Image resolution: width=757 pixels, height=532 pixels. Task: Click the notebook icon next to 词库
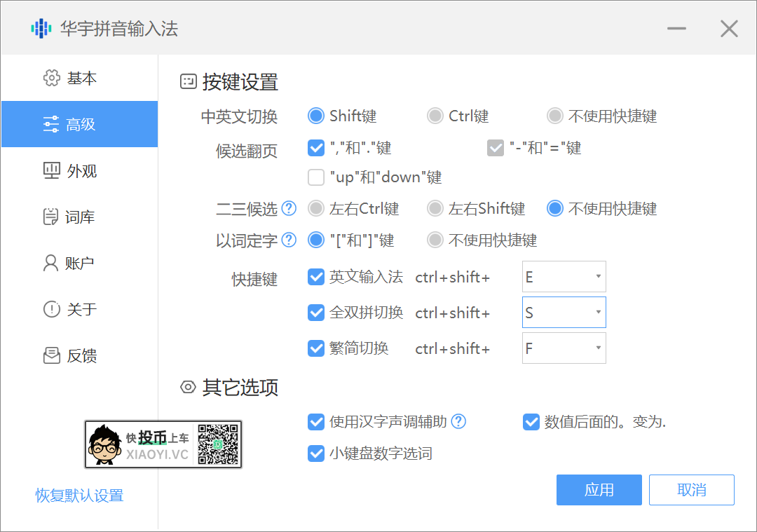(x=50, y=217)
